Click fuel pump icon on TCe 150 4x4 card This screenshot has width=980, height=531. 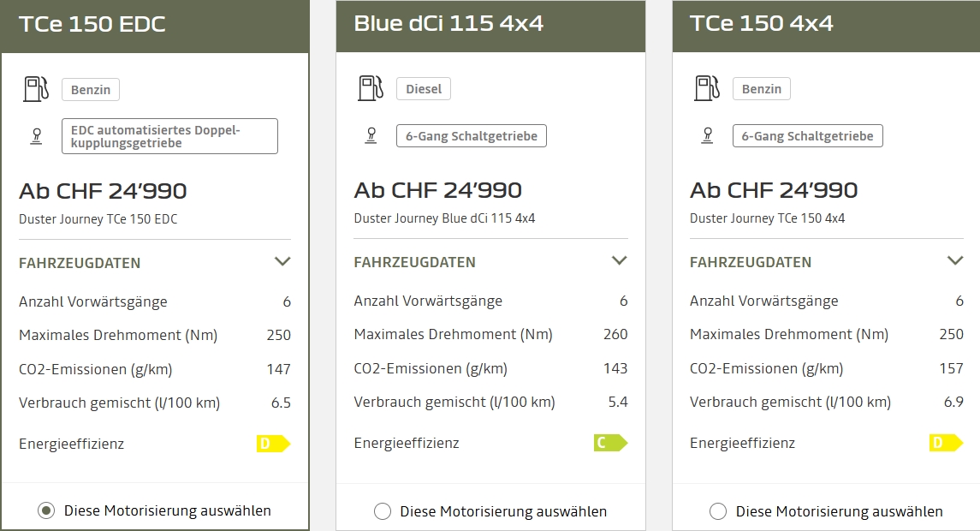707,88
